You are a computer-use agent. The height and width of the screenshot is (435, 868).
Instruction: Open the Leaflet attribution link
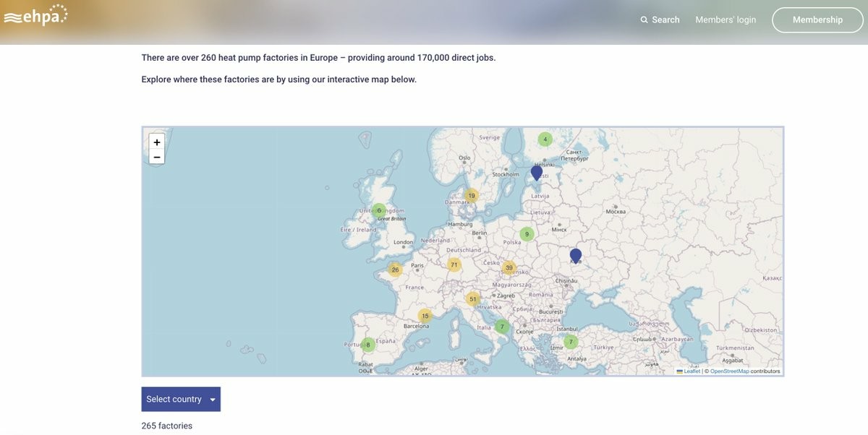point(692,371)
